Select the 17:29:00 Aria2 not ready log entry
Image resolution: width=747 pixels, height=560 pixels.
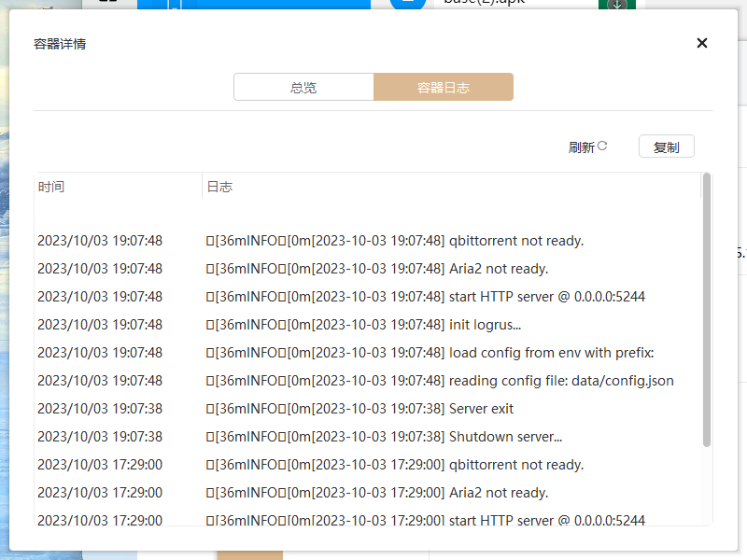tap(367, 493)
